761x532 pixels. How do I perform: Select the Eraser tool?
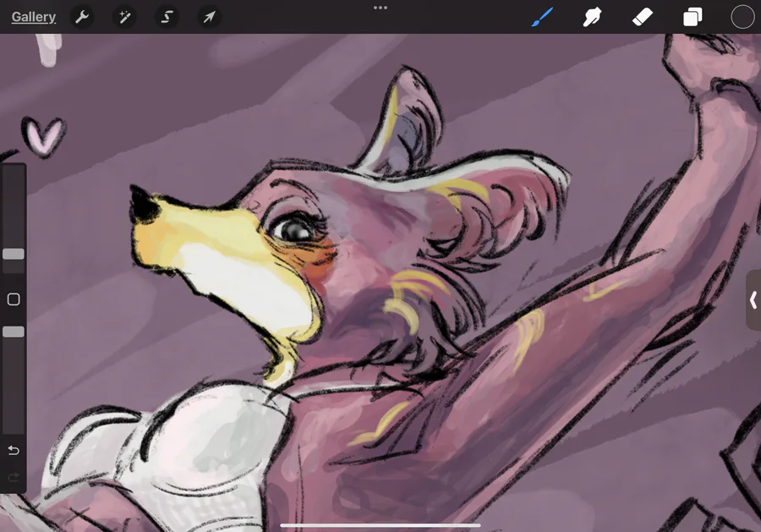tap(642, 18)
